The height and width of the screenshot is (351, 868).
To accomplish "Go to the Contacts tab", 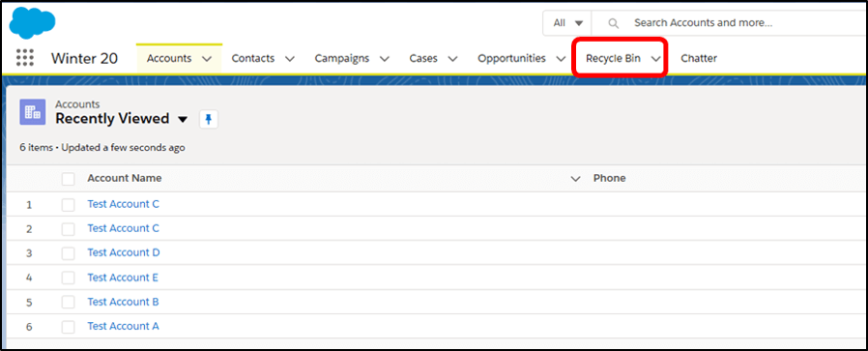I will 253,58.
